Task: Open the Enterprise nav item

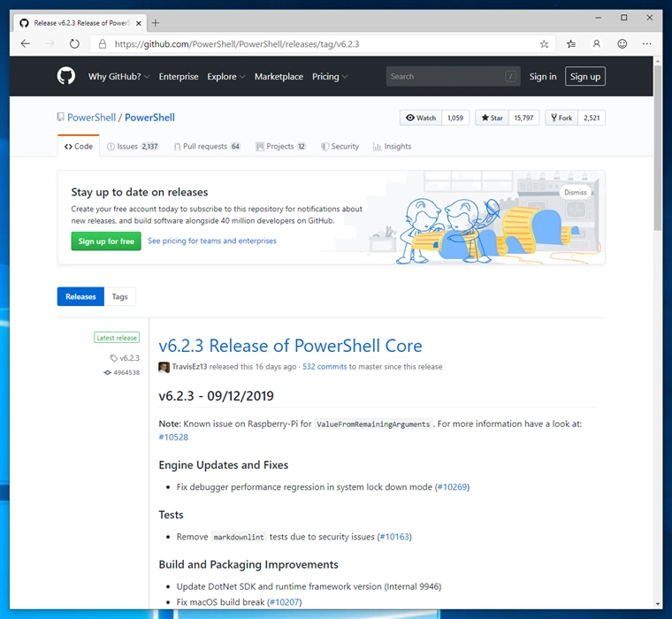Action: (179, 76)
